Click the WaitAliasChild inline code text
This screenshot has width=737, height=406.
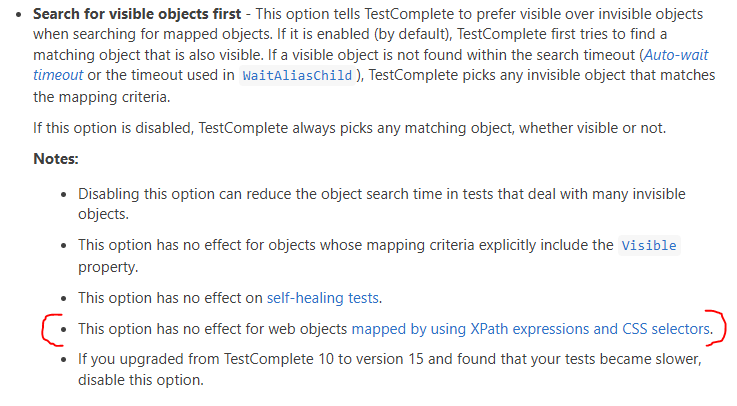click(x=296, y=76)
